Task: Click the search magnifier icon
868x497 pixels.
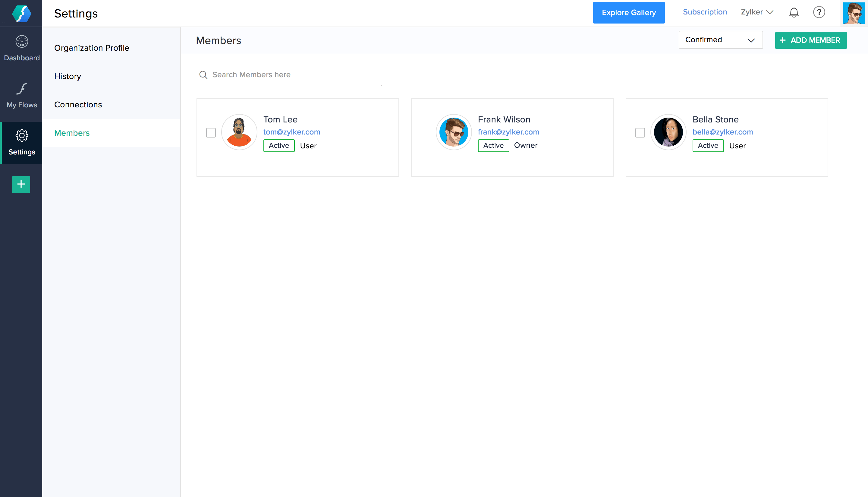Action: coord(203,75)
